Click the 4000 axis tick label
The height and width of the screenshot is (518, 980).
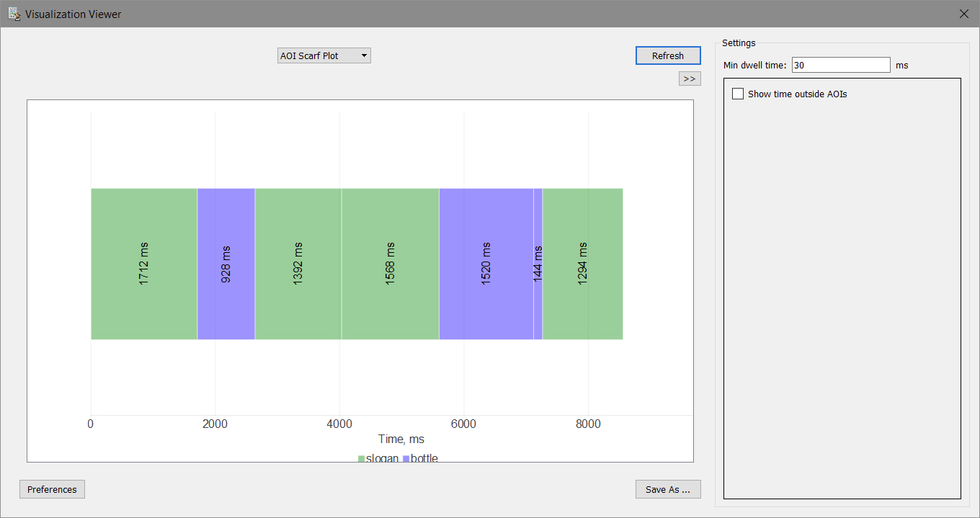[x=339, y=424]
